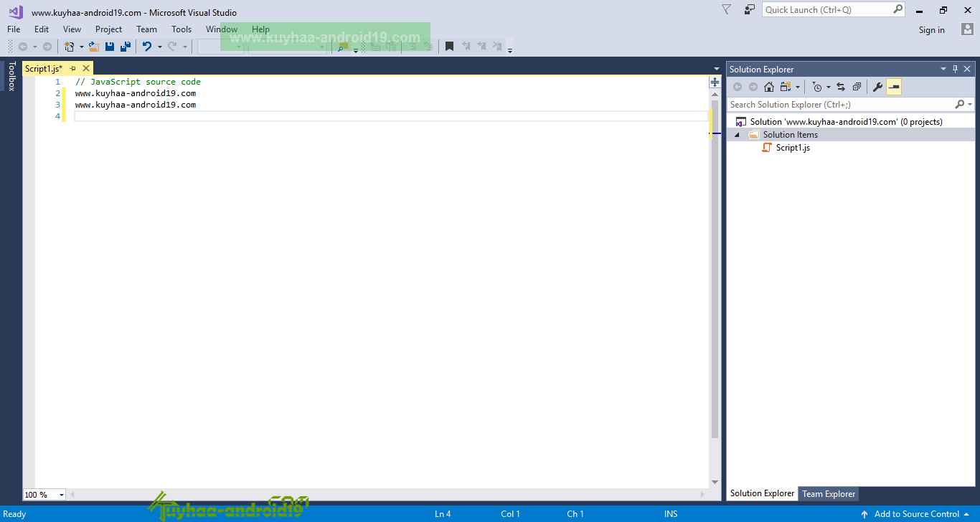Toggle the bookmark icon in the toolbar
The image size is (980, 522).
tap(449, 47)
